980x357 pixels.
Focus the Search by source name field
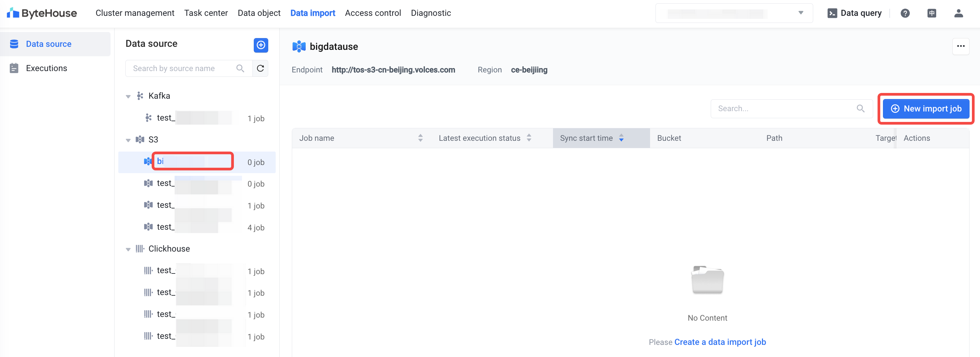tap(183, 68)
